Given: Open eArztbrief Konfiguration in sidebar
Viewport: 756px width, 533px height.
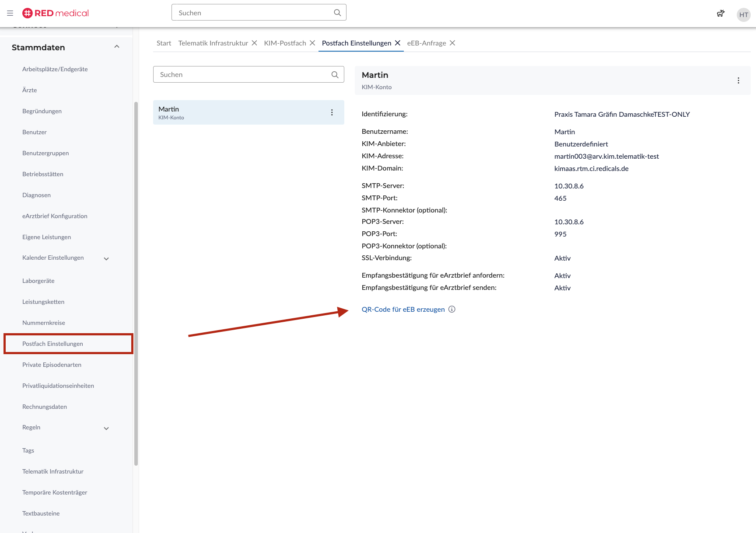Looking at the screenshot, I should [55, 216].
